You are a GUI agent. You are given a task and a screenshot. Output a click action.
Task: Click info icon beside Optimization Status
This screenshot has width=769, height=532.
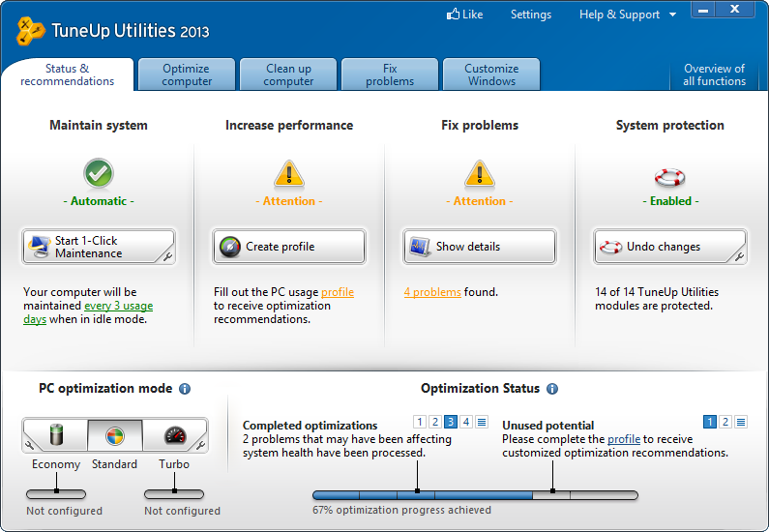click(552, 389)
